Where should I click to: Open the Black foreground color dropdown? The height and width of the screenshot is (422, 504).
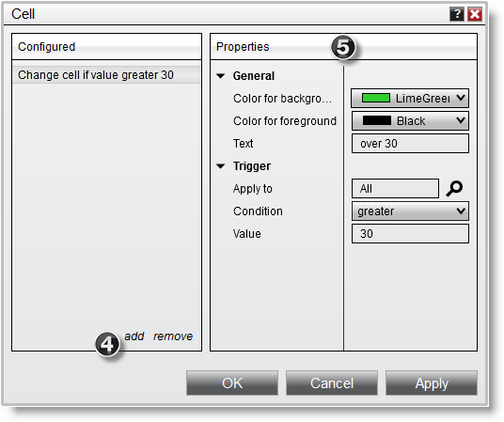click(x=410, y=121)
